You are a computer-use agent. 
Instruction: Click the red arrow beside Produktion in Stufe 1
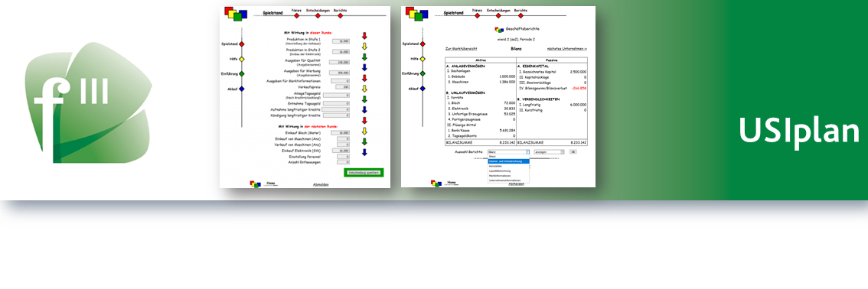pyautogui.click(x=364, y=37)
